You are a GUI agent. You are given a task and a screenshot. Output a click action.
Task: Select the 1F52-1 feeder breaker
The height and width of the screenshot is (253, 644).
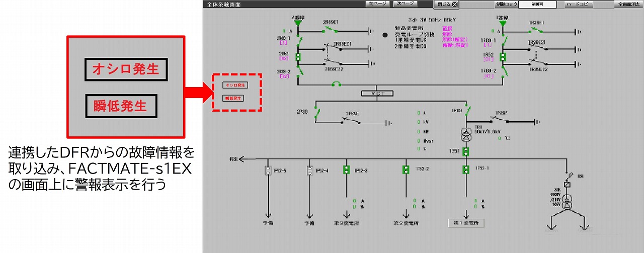(466, 170)
